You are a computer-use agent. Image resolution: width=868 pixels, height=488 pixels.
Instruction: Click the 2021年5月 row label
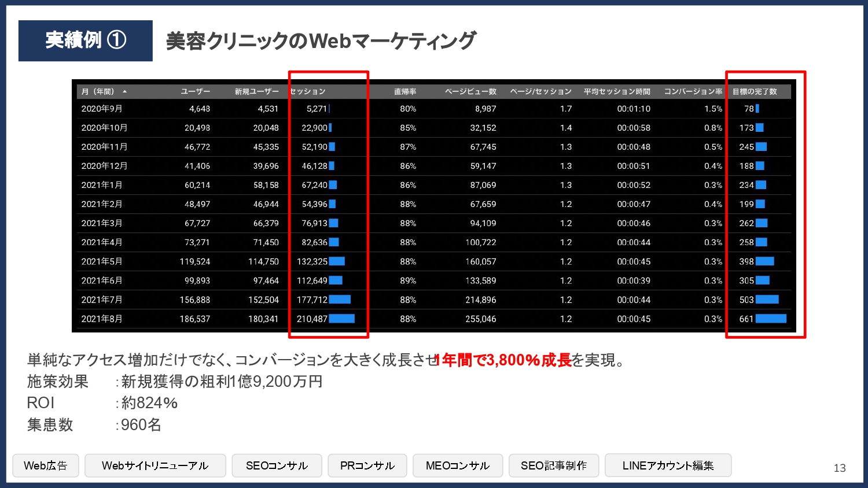(x=102, y=261)
